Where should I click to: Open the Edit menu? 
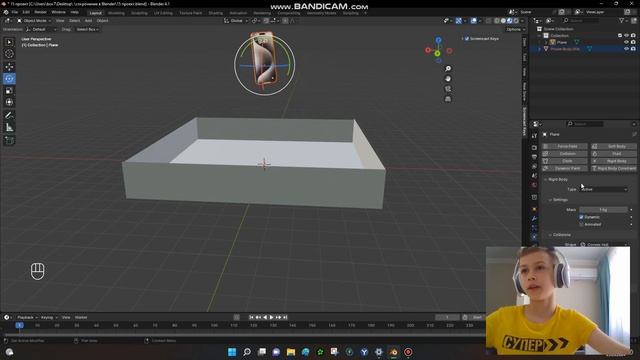[26, 12]
